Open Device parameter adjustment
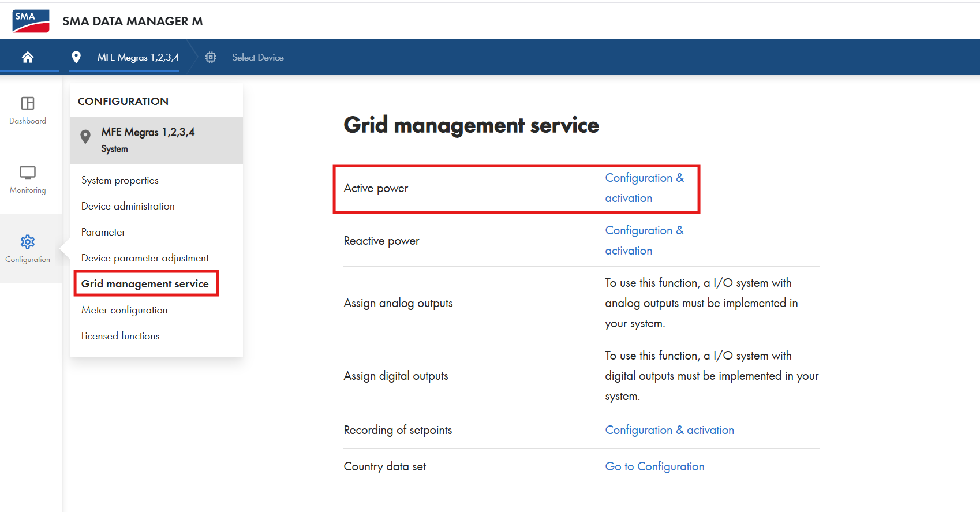980x512 pixels. click(x=145, y=258)
